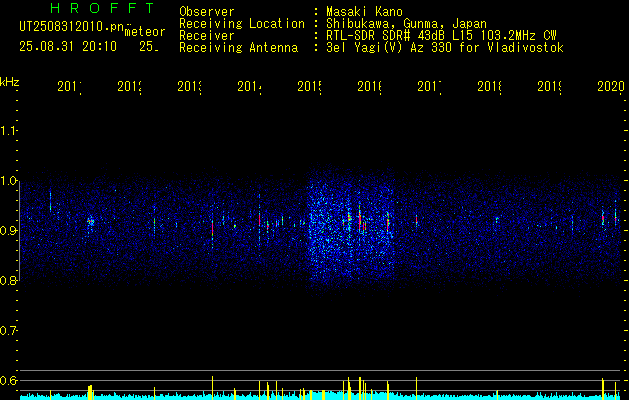Click the dense noise burst in the spectrogram
The width and height of the screenshot is (629, 400).
tap(351, 231)
